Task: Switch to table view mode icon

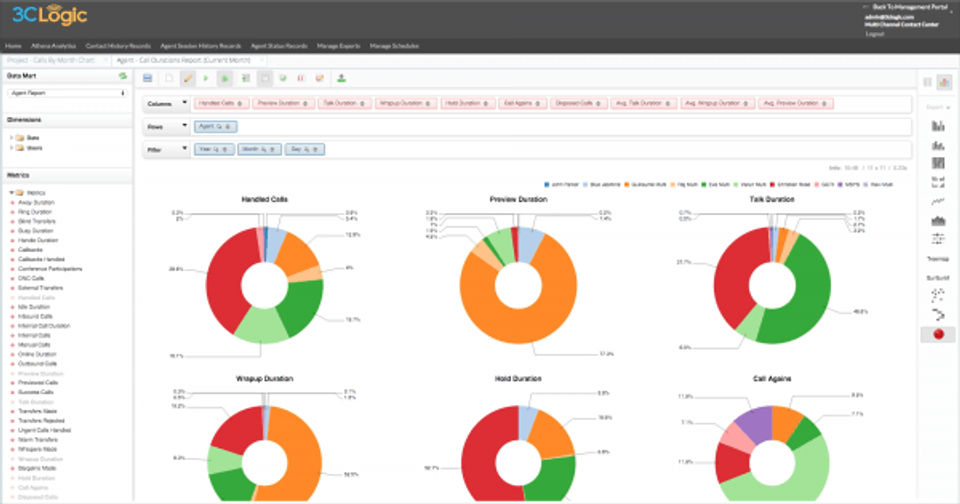Action: point(928,82)
